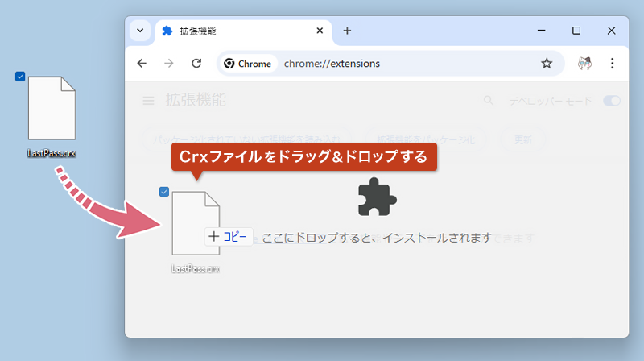Open the extensions hamburger menu

[x=148, y=101]
